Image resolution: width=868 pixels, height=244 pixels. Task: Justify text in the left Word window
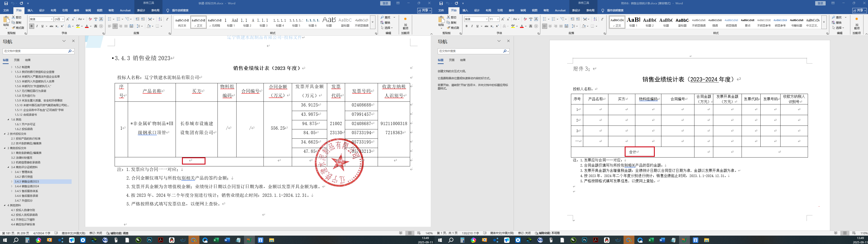click(126, 26)
